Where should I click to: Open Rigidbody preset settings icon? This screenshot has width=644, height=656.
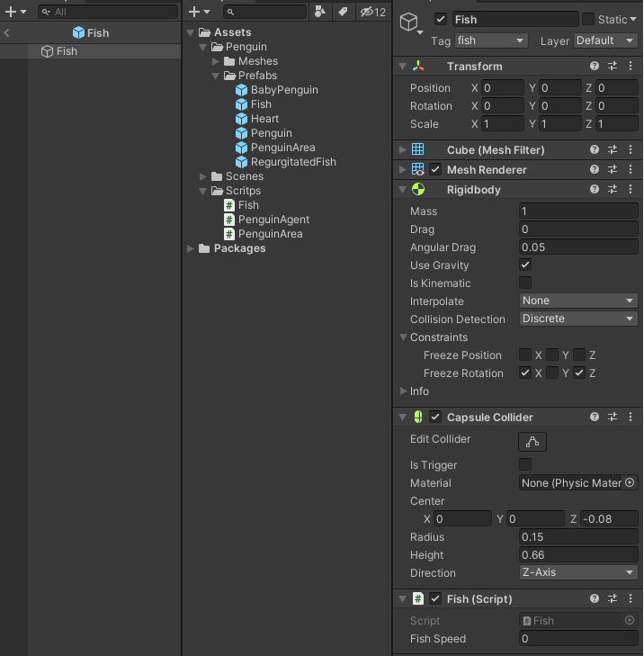point(613,189)
